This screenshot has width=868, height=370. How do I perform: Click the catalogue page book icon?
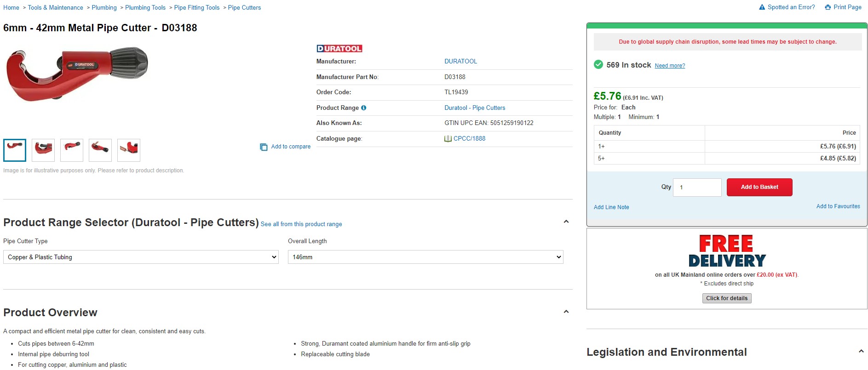[x=448, y=139]
